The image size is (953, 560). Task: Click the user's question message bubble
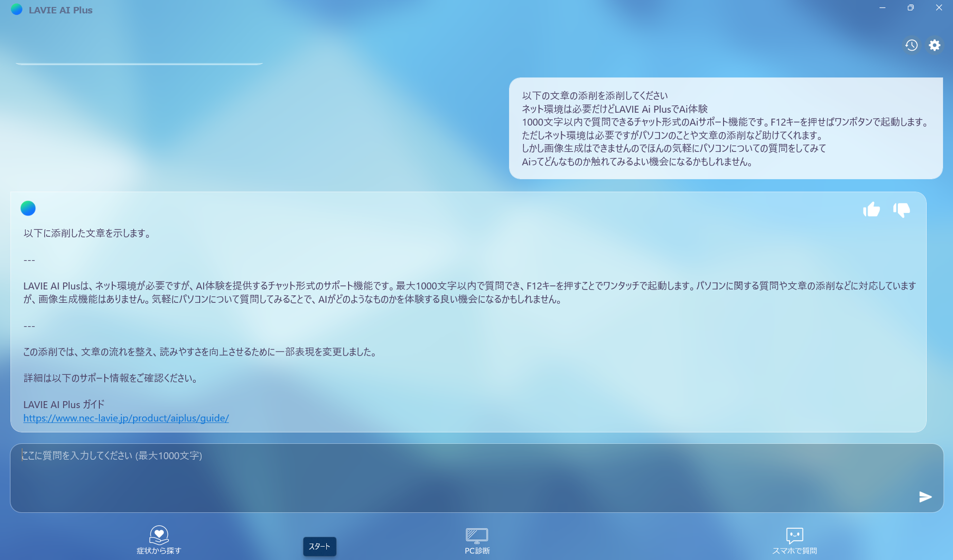(x=725, y=128)
